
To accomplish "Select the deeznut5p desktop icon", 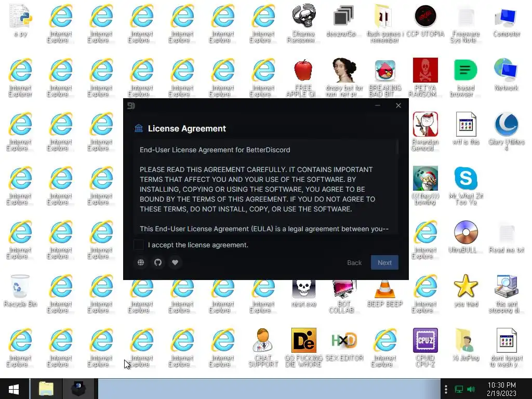I will (344, 20).
